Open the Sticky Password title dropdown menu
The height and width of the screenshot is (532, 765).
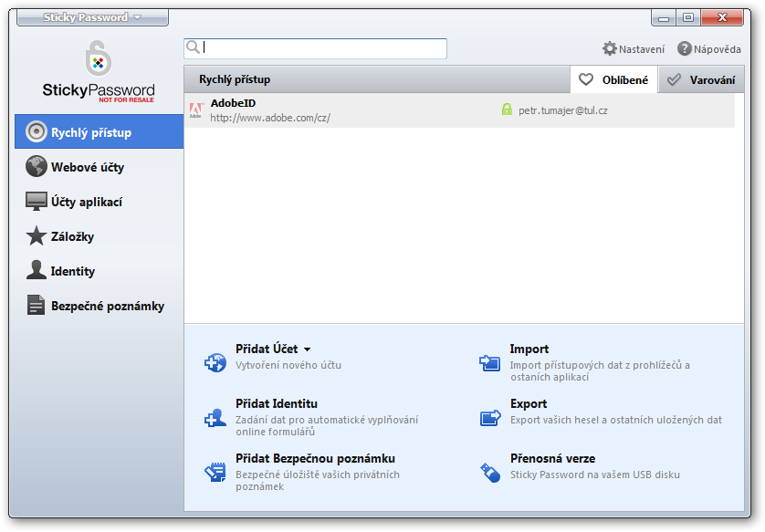click(93, 17)
